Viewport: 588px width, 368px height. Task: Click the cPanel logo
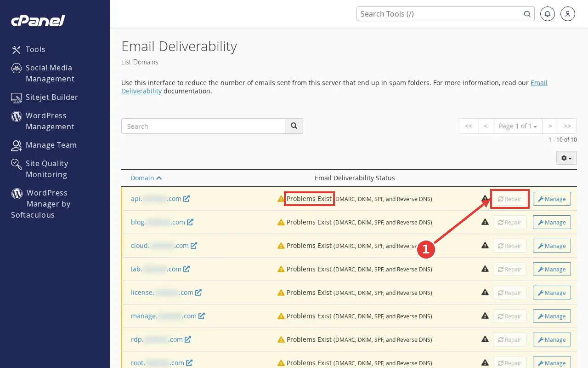pos(38,21)
